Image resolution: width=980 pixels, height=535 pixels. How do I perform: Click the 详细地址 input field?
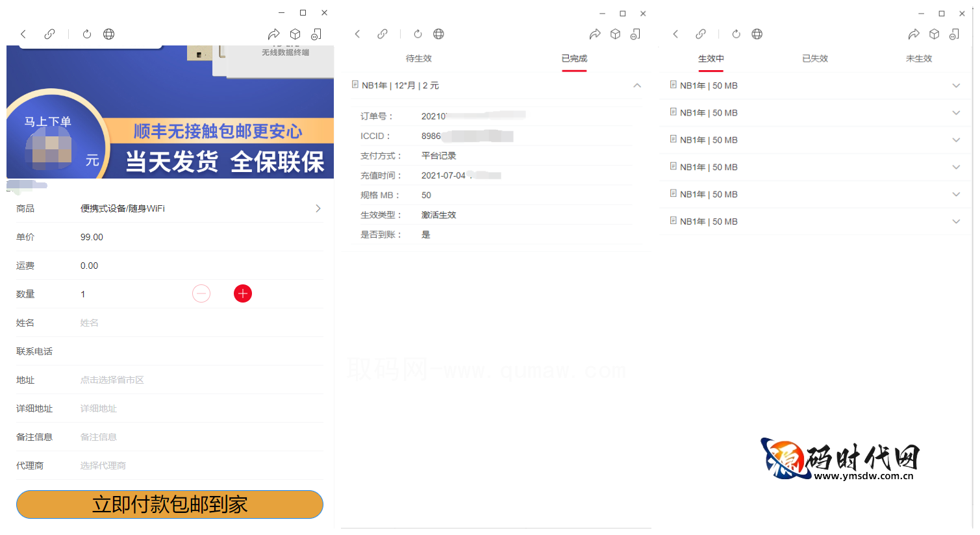pyautogui.click(x=201, y=408)
